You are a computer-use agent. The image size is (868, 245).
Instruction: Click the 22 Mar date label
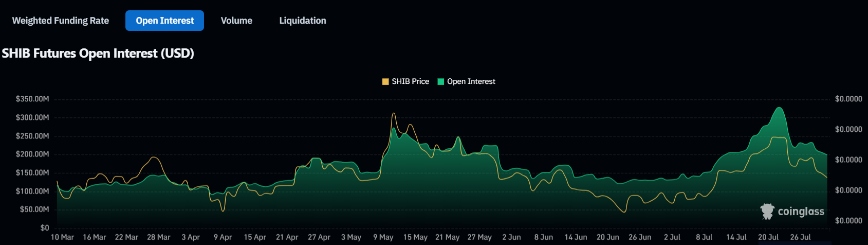126,237
